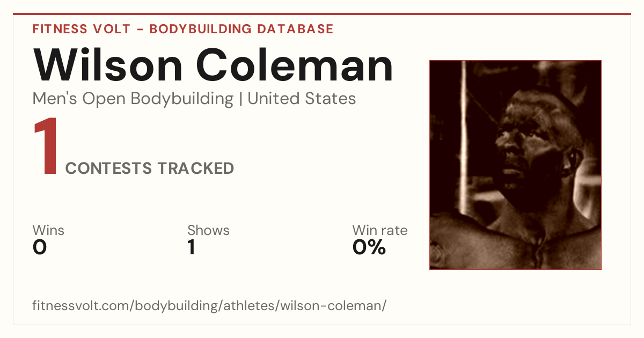Click 'BODYBUILDING DATABASE' in the red header

(x=241, y=29)
